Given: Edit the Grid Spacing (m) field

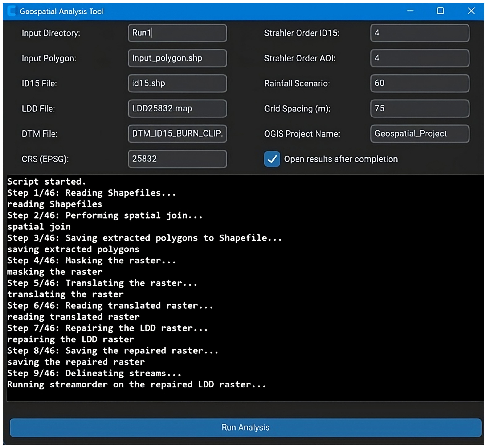Looking at the screenshot, I should (420, 109).
